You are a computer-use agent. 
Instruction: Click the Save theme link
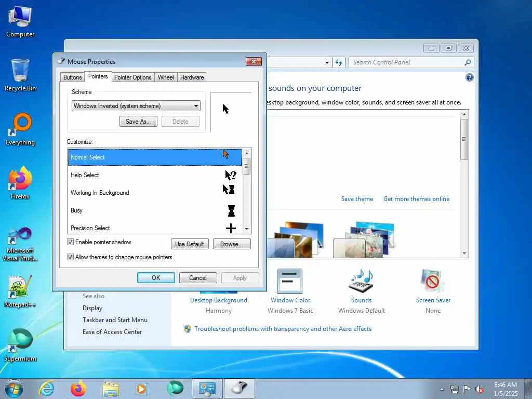coord(357,199)
